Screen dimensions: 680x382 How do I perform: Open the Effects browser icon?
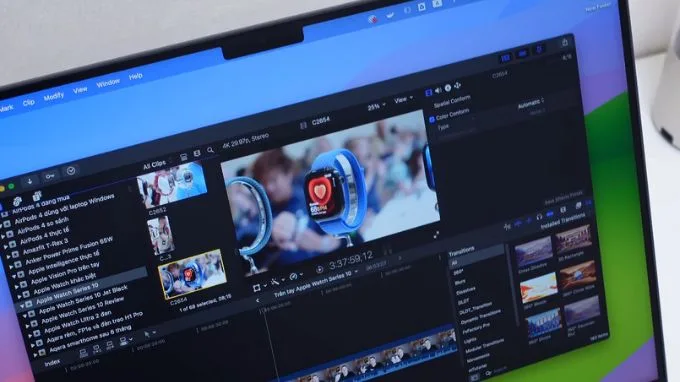579,206
